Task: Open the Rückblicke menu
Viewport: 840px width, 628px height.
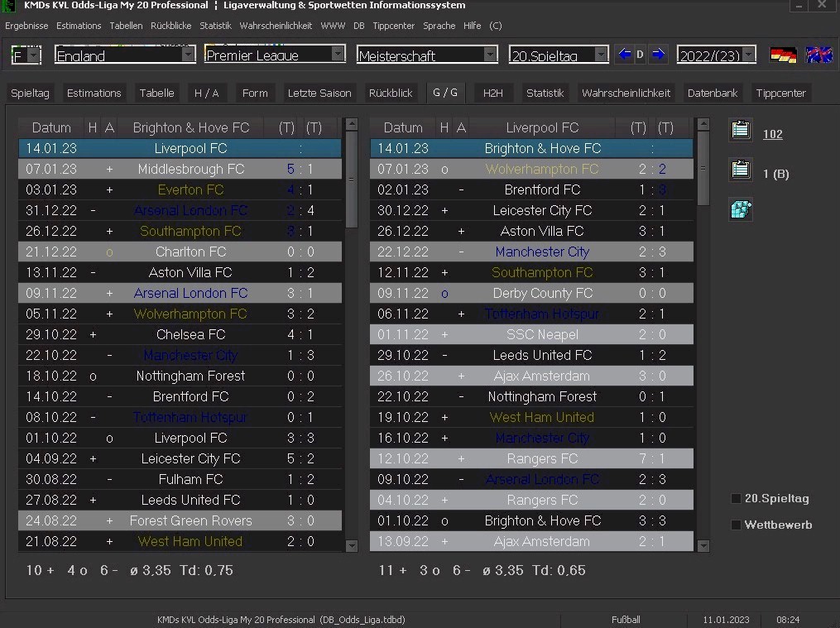Action: tap(170, 26)
